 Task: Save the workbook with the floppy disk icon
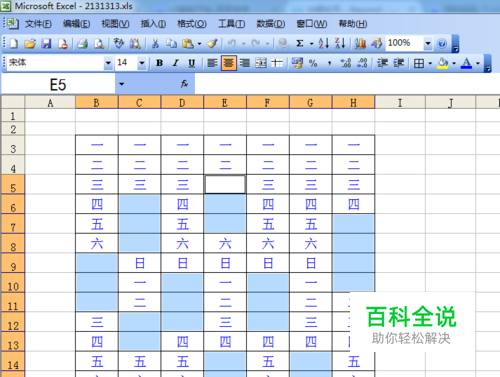[46, 43]
